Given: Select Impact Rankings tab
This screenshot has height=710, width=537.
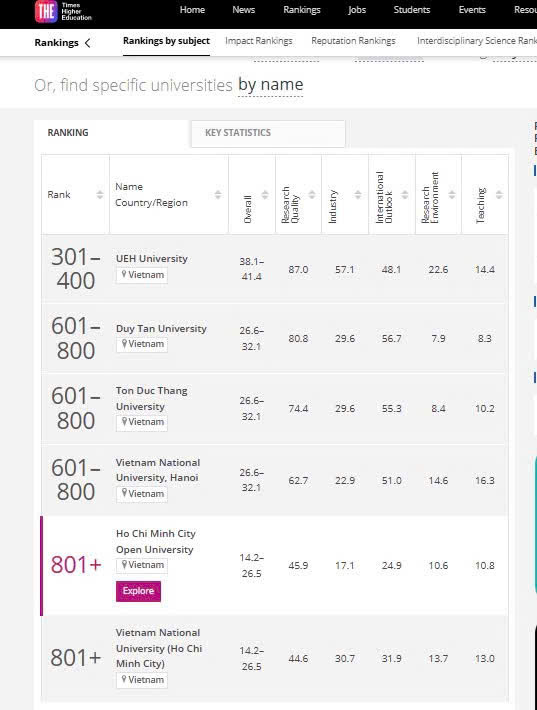Looking at the screenshot, I should (259, 41).
